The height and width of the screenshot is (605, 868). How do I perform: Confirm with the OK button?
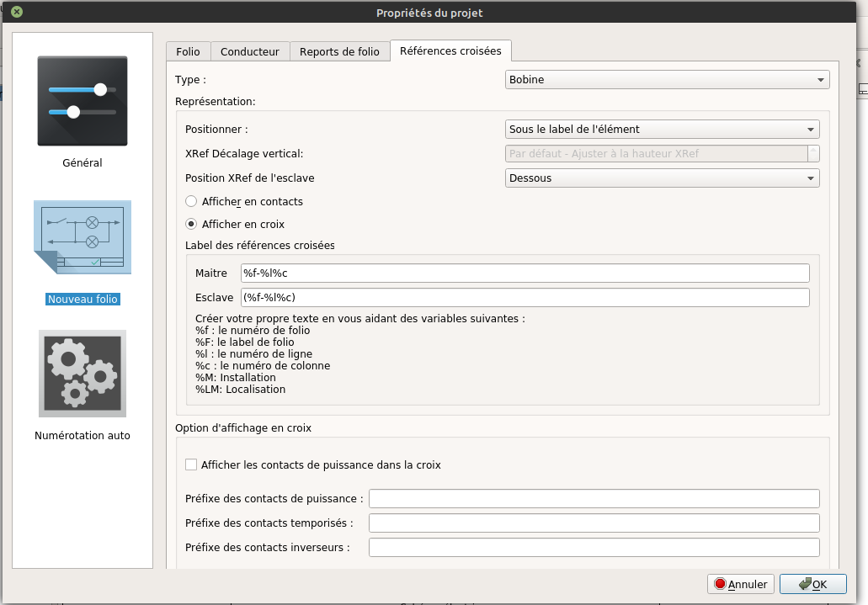coord(812,584)
